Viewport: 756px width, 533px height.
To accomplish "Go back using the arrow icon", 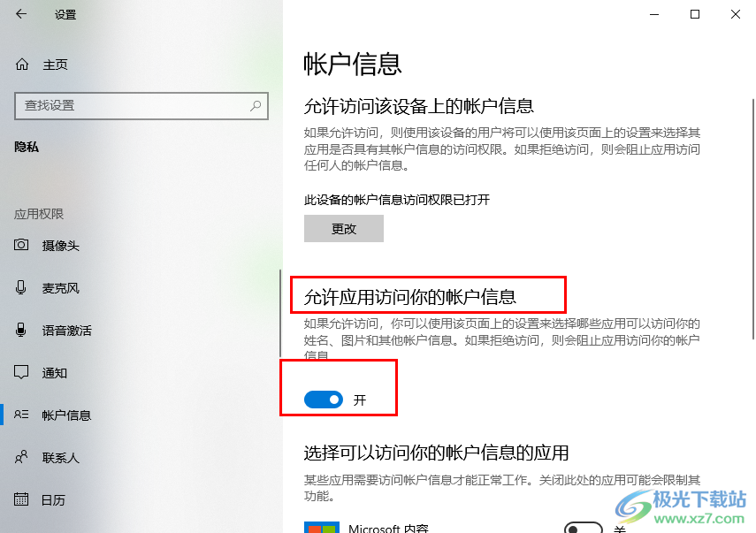I will (20, 14).
